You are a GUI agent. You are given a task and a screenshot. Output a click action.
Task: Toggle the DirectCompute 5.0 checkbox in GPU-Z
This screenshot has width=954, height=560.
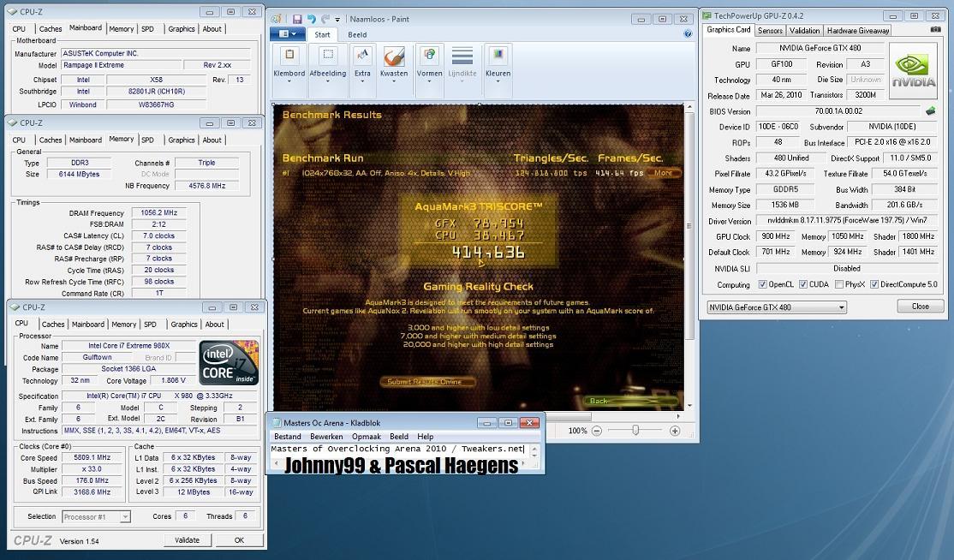pos(874,284)
